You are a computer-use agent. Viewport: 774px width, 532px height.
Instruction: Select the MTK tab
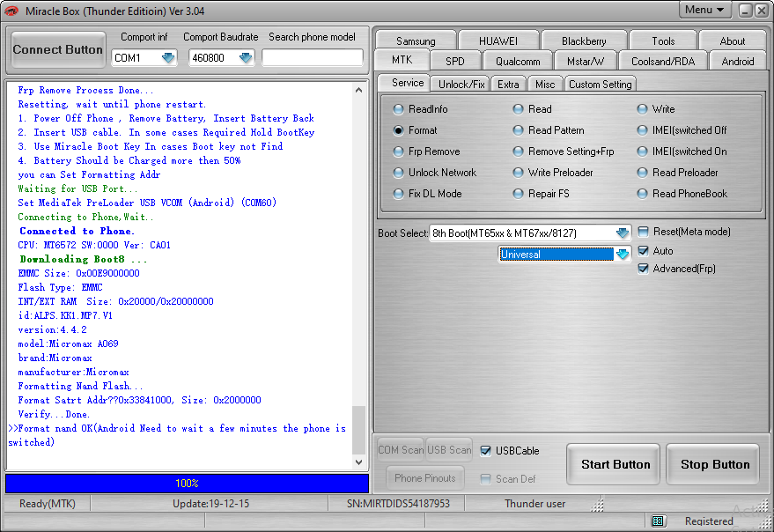tap(402, 60)
